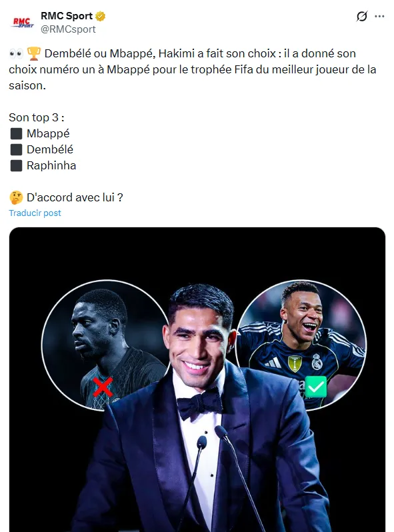Click the trophy emoji in the tweet

pos(33,53)
